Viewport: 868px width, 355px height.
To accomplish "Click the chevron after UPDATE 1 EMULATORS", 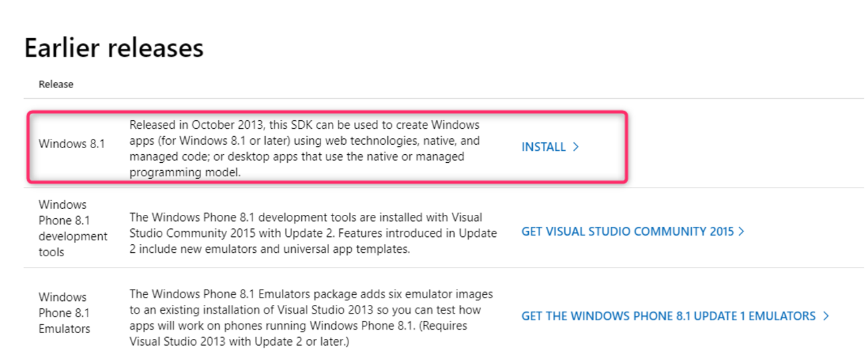I will (x=826, y=316).
